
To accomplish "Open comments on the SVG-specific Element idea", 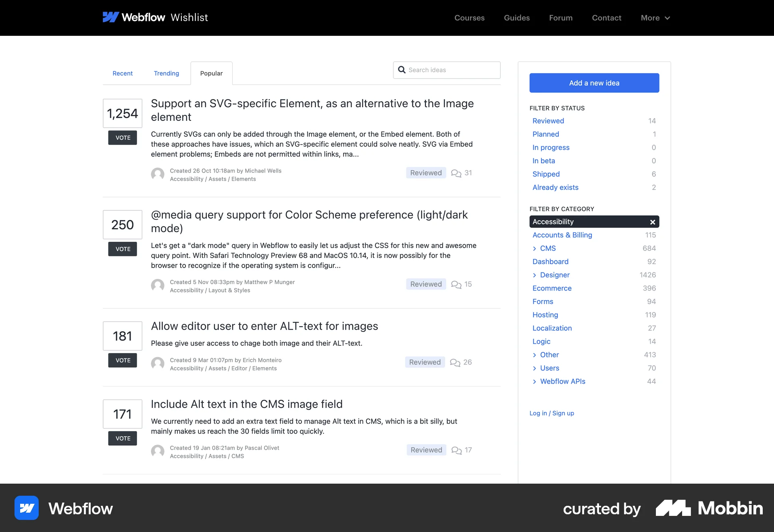I will point(461,173).
